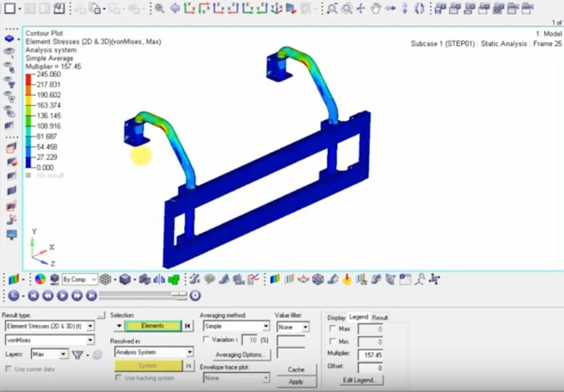This screenshot has width=564, height=392.
Task: Click the green component cubes icon
Action: pyautogui.click(x=174, y=279)
